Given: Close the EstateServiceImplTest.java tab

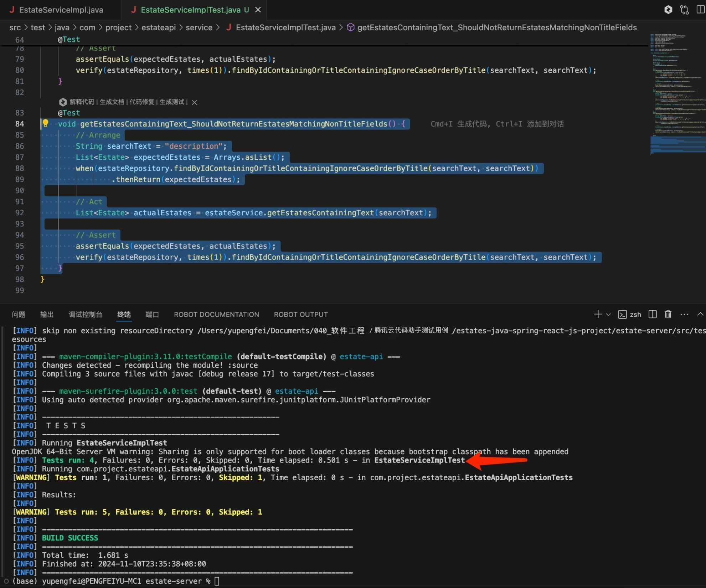Looking at the screenshot, I should 258,10.
